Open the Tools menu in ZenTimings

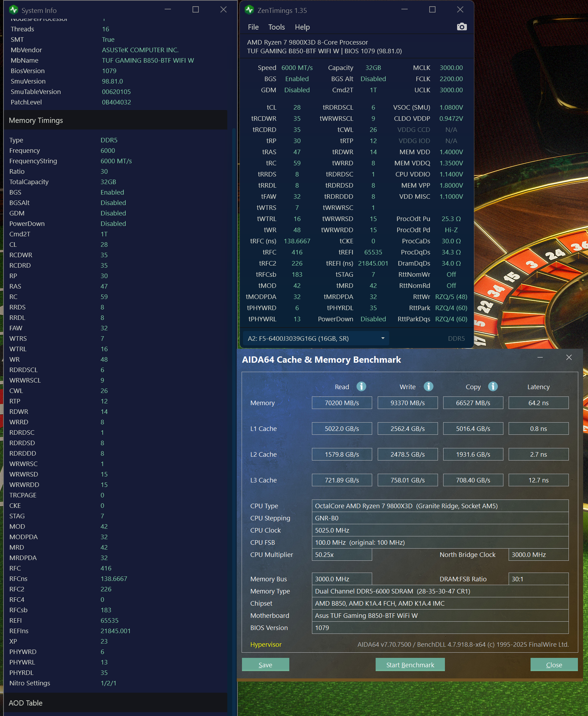[x=276, y=27]
